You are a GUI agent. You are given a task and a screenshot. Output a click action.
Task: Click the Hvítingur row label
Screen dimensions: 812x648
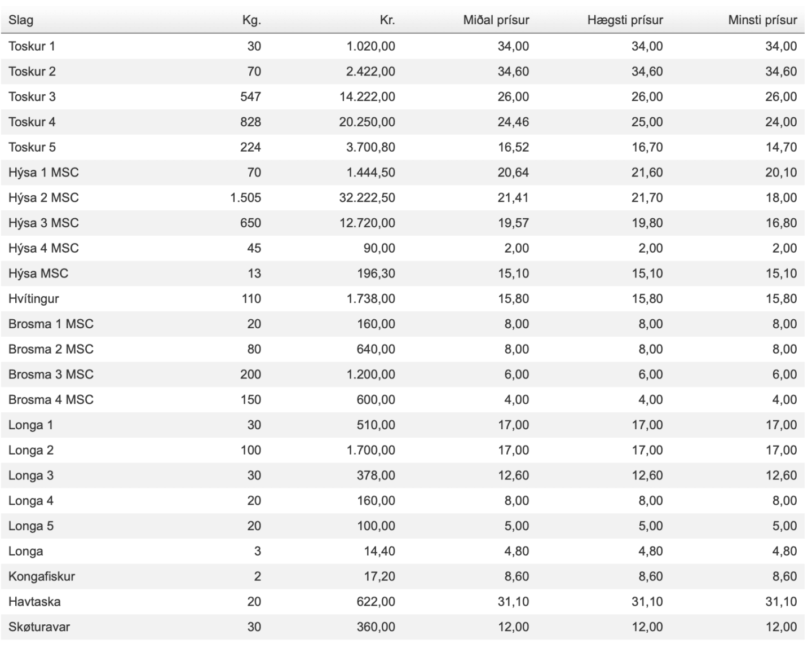click(x=34, y=299)
